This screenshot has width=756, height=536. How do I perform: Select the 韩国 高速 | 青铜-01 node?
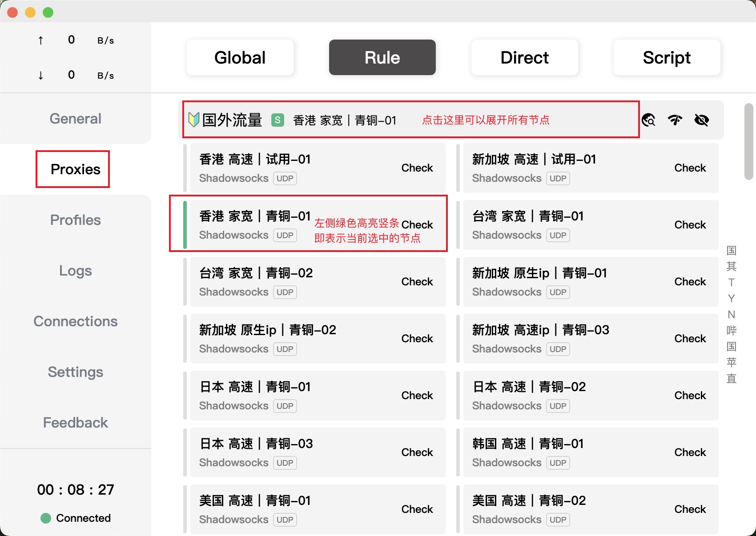(x=591, y=452)
